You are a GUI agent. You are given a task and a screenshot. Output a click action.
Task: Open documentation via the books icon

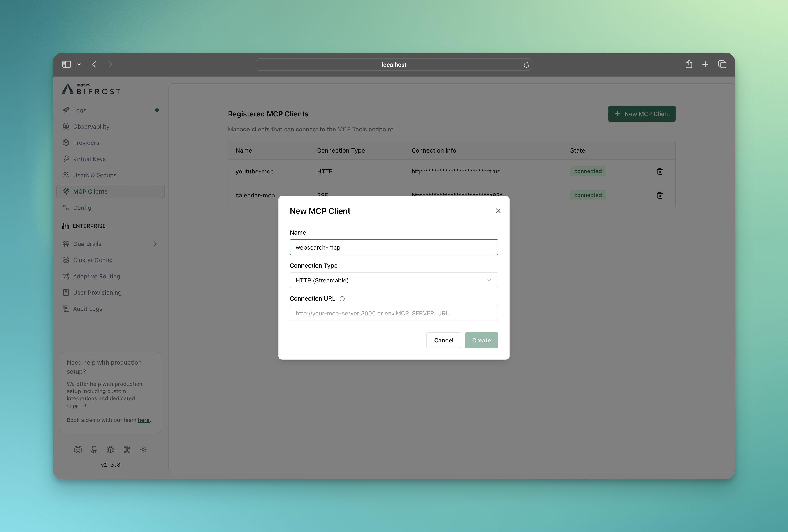coord(127,449)
